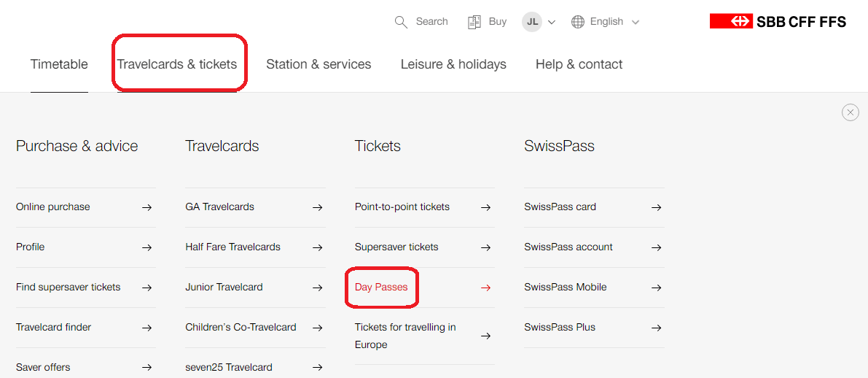
Task: Expand the user account dropdown chevron
Action: [x=552, y=23]
